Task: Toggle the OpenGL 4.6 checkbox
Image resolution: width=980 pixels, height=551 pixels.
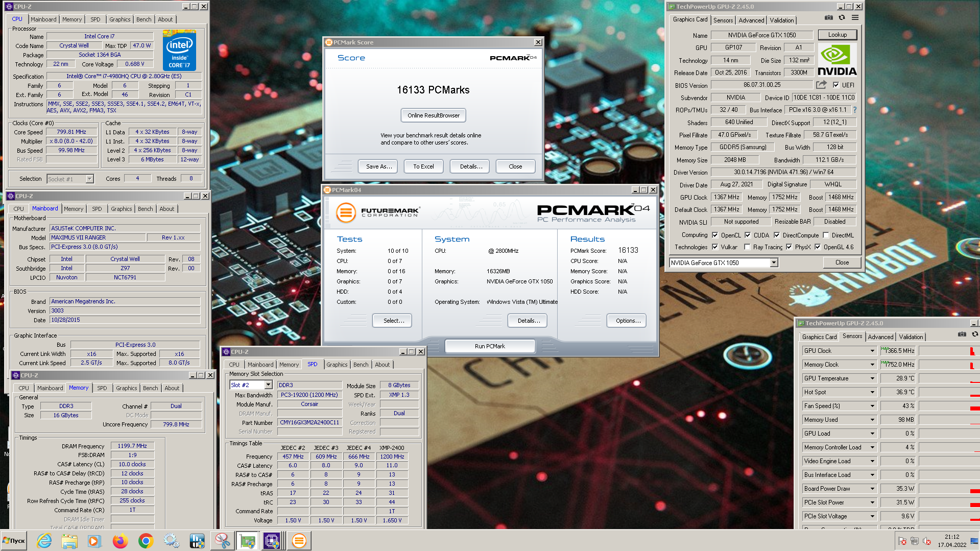Action: coord(818,247)
